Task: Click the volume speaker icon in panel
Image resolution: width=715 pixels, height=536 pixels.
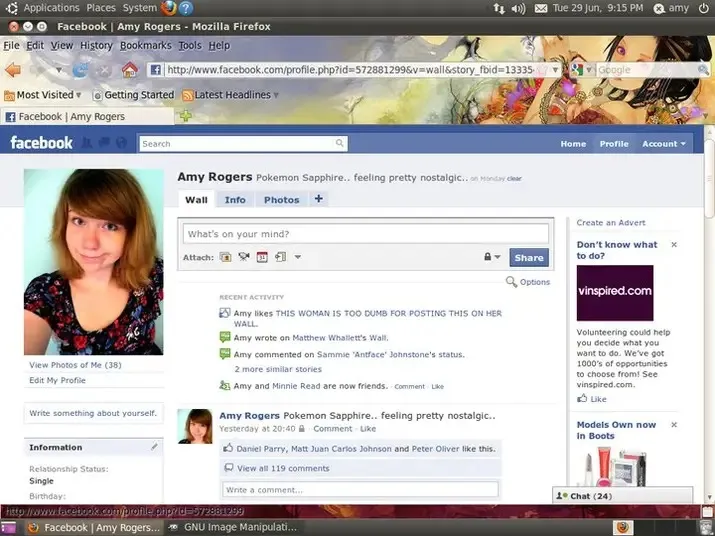Action: point(518,8)
